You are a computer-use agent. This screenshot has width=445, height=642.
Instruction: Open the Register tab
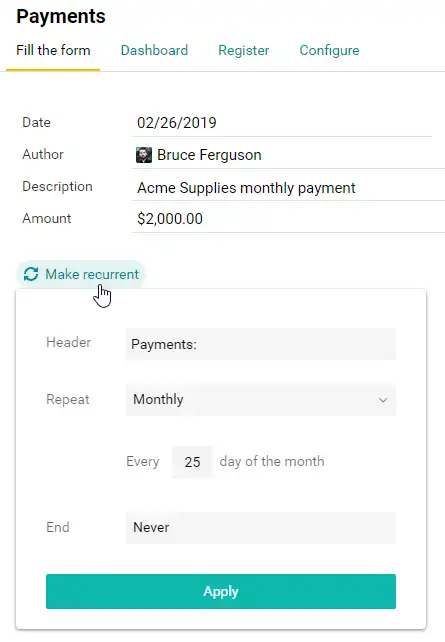(x=244, y=50)
